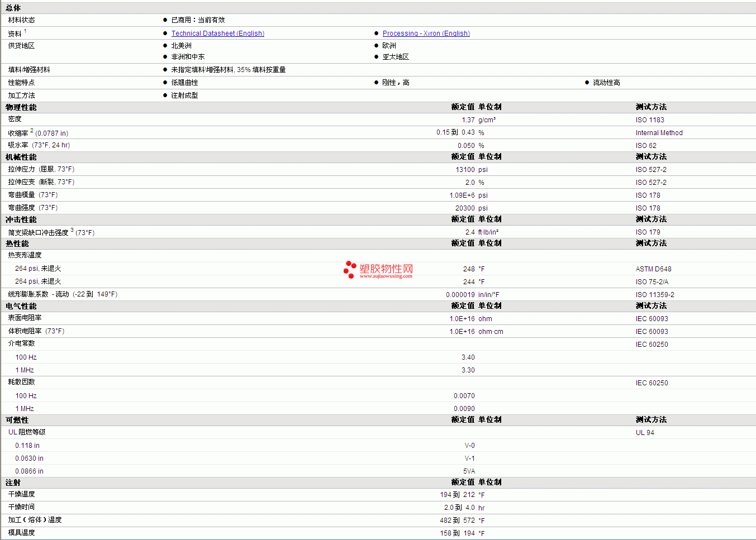The image size is (756, 540).
Task: Click the tensile strain value 2.0
Action: pyautogui.click(x=470, y=183)
